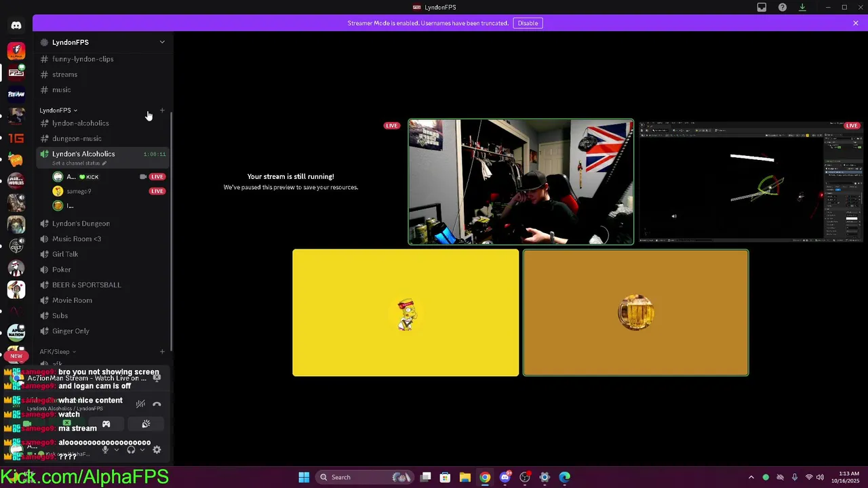The height and width of the screenshot is (488, 868).
Task: Create channel in AFK/Sleep category
Action: tap(162, 352)
